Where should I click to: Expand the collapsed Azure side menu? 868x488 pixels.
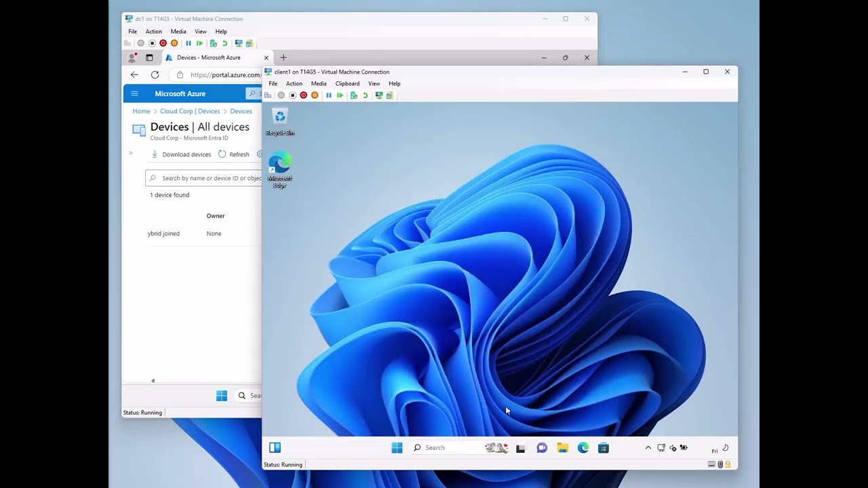131,152
